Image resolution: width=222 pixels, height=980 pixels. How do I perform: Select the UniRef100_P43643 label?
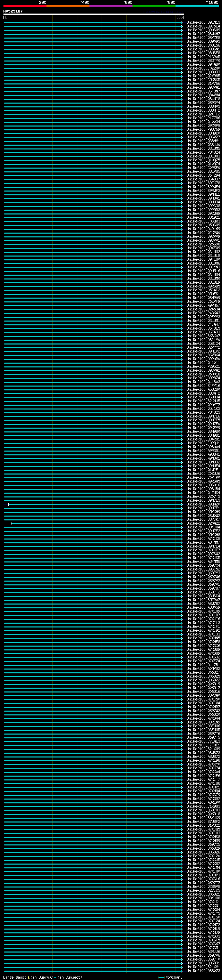(203, 313)
